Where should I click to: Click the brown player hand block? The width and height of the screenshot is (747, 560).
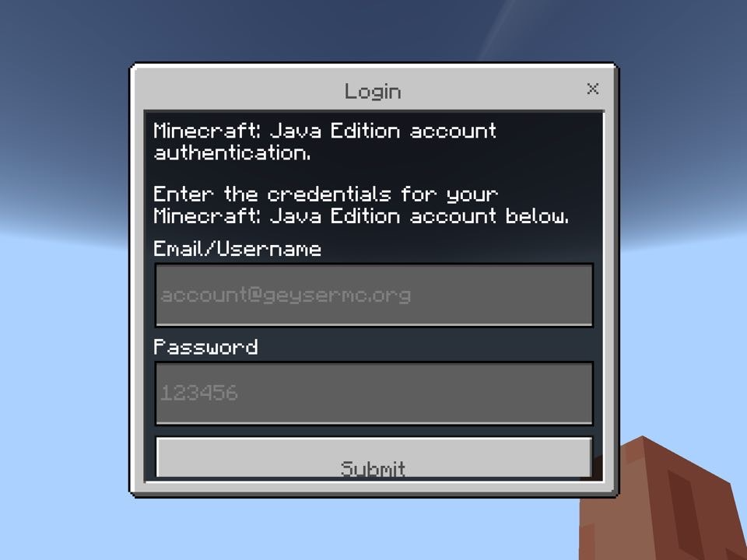click(x=667, y=505)
